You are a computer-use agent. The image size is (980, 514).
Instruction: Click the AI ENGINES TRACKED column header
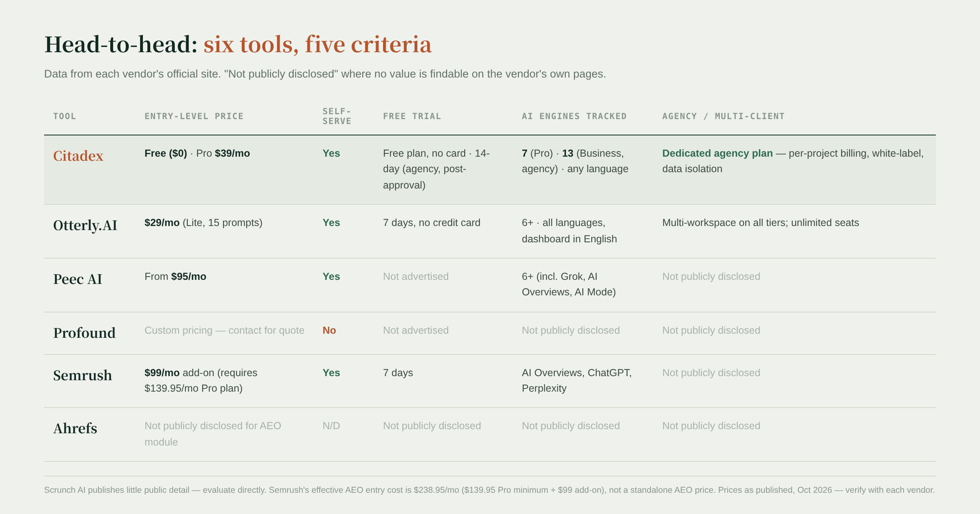[574, 116]
